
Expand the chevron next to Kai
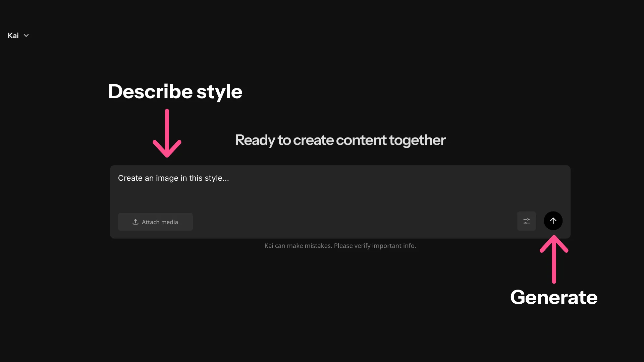tap(26, 36)
